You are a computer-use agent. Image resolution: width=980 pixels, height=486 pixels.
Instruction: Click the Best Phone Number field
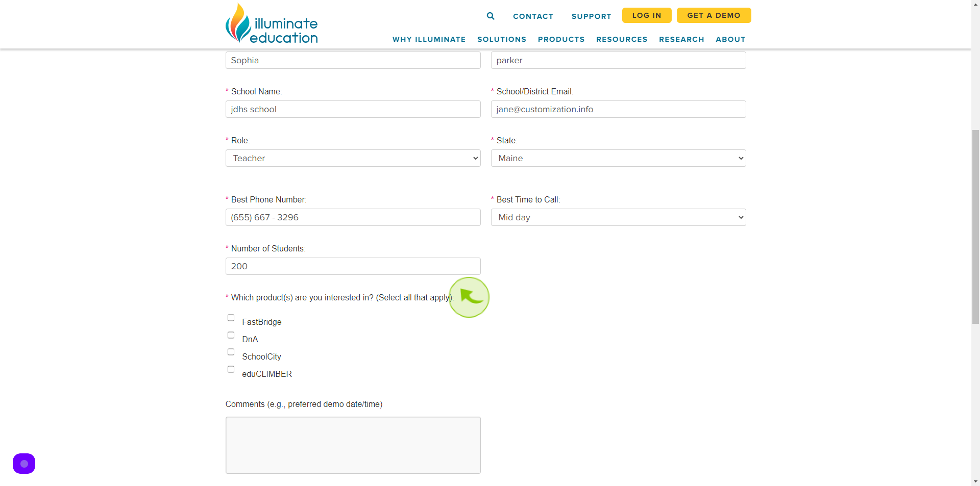(353, 217)
